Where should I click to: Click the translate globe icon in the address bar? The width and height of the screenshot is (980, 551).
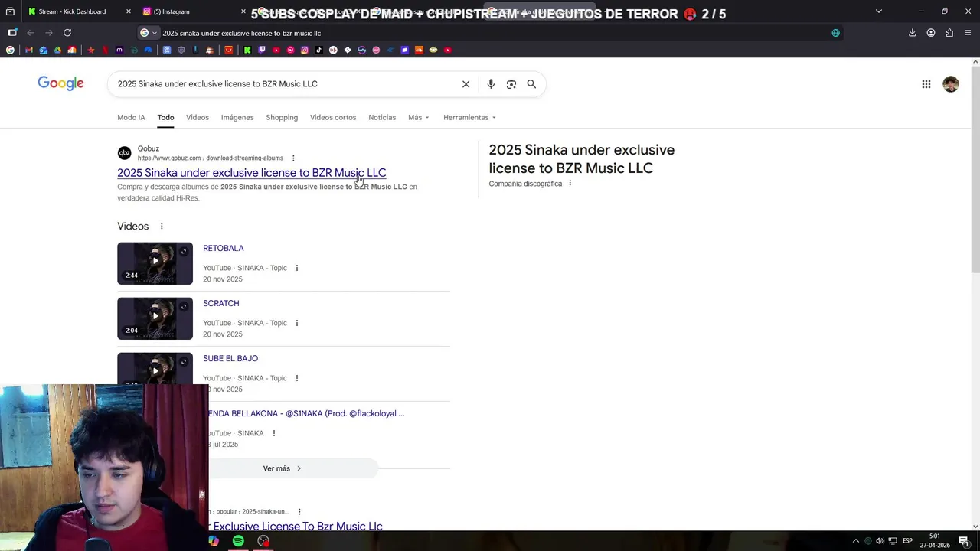coord(836,33)
